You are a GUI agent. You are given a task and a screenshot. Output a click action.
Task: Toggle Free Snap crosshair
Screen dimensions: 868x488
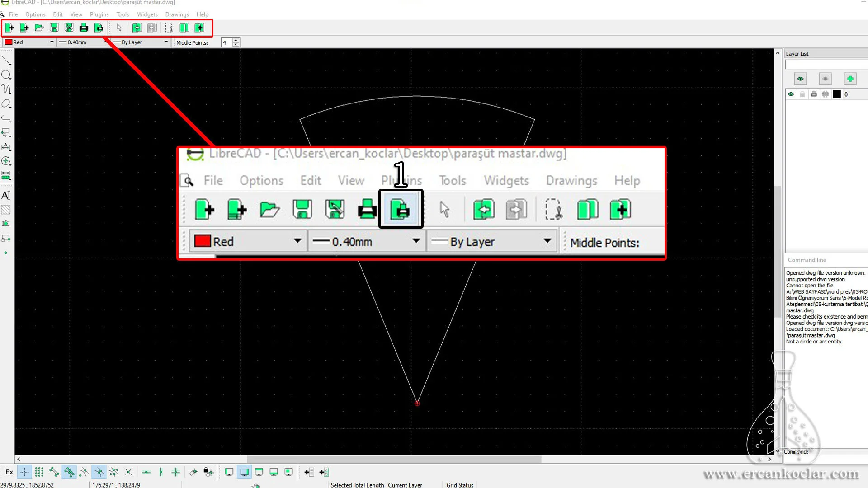[24, 472]
